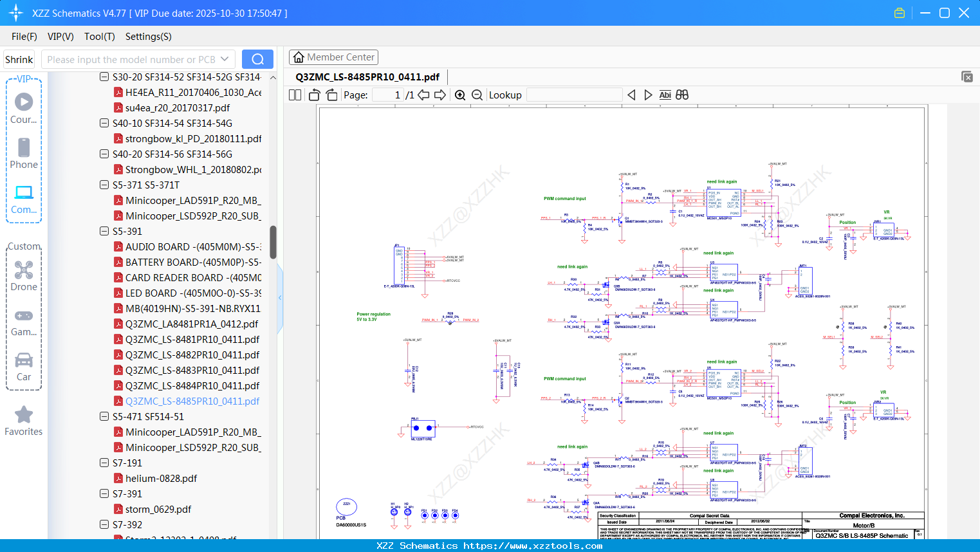The height and width of the screenshot is (552, 980).
Task: Open the Settings(S) menu
Action: [x=148, y=37]
